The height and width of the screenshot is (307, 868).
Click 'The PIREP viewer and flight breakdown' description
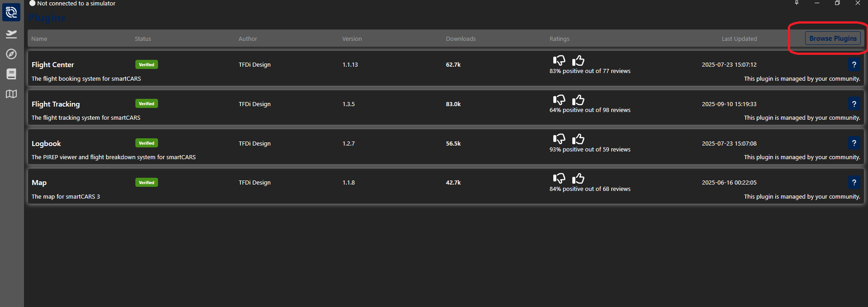tap(114, 157)
